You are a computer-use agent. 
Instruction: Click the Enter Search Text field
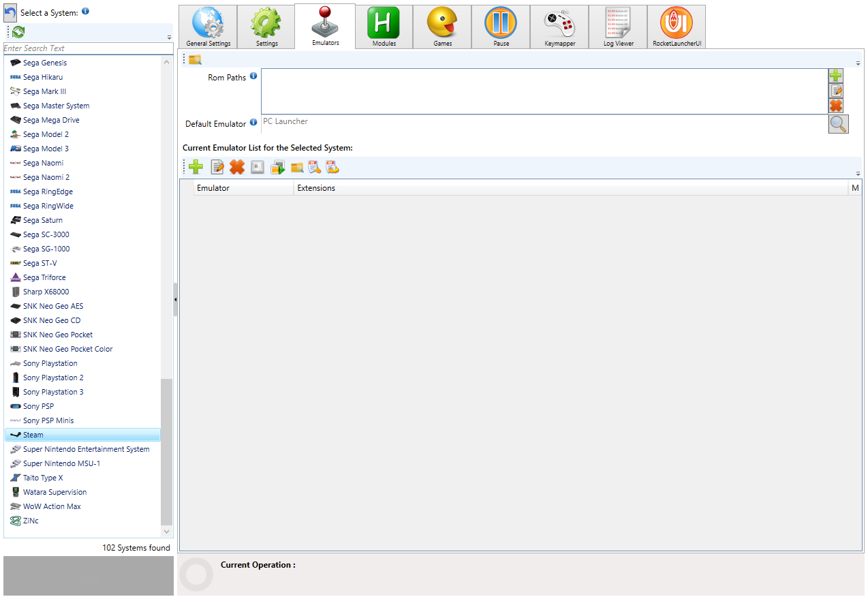coord(87,48)
